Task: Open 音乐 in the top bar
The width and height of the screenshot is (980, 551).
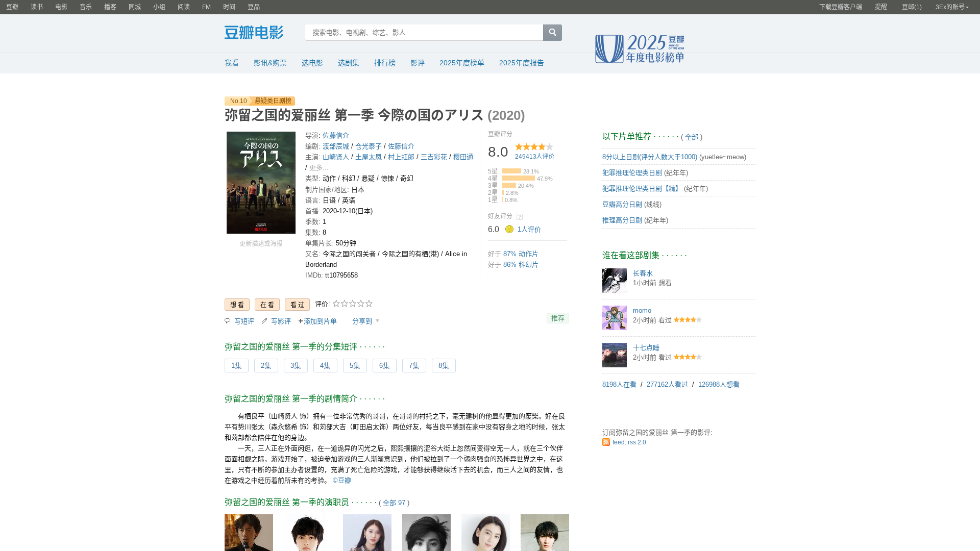Action: [86, 7]
